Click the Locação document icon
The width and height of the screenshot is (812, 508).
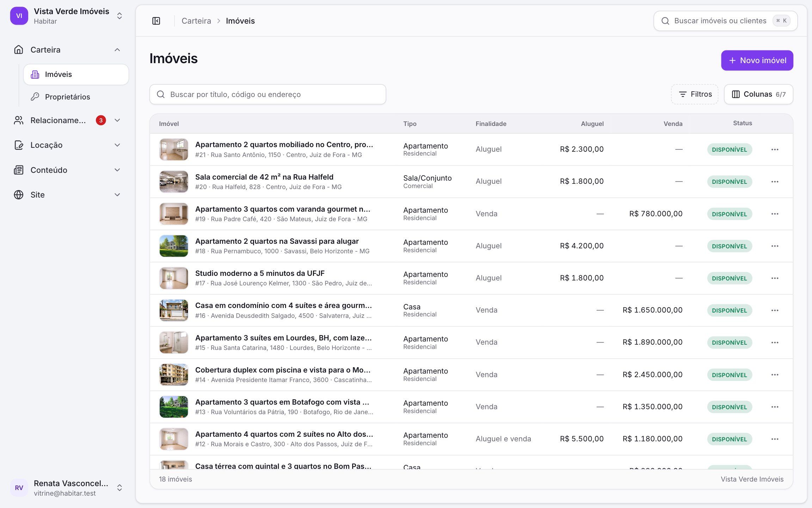pyautogui.click(x=19, y=145)
